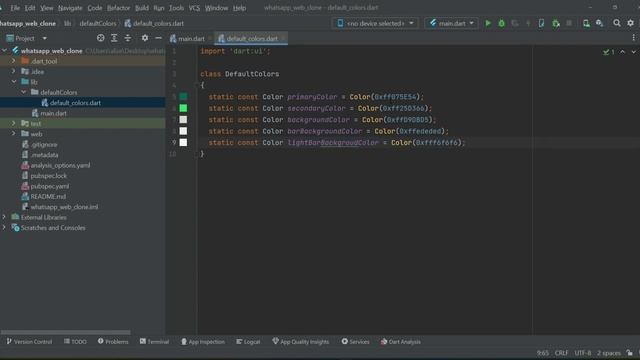Screen dimensions: 640x360
Task: Open the Tools menu
Action: pyautogui.click(x=176, y=8)
